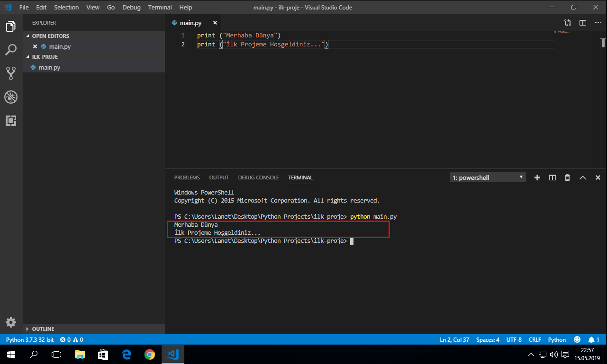Open the Terminal menu
The height and width of the screenshot is (364, 607).
point(160,7)
